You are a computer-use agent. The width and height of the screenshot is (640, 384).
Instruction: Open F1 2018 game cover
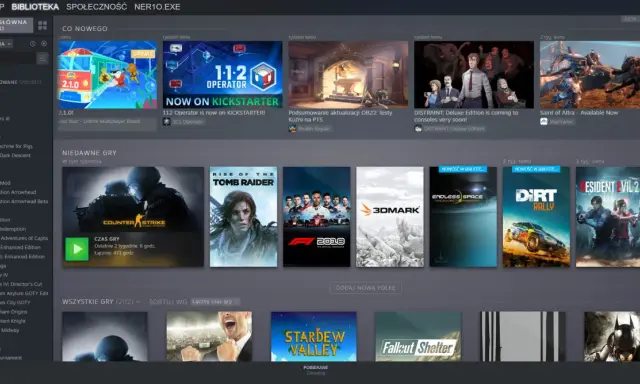(x=317, y=217)
